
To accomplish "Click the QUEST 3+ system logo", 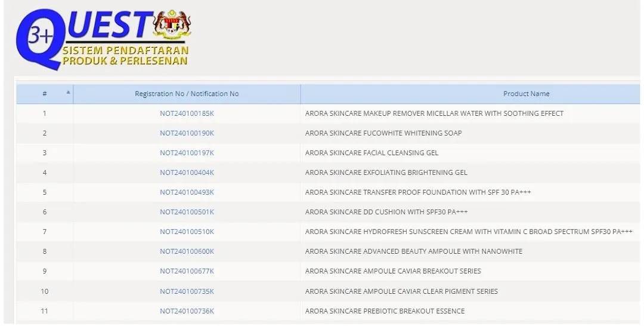I will [x=103, y=39].
